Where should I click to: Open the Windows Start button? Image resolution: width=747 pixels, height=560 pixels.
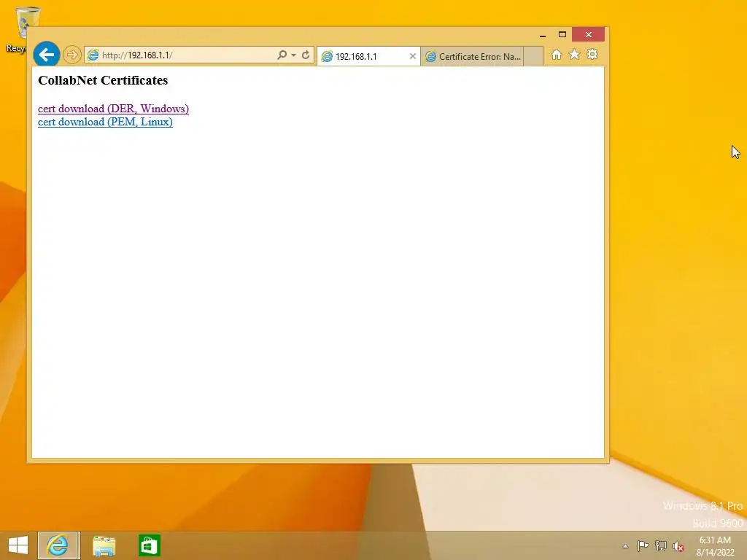coord(18,545)
